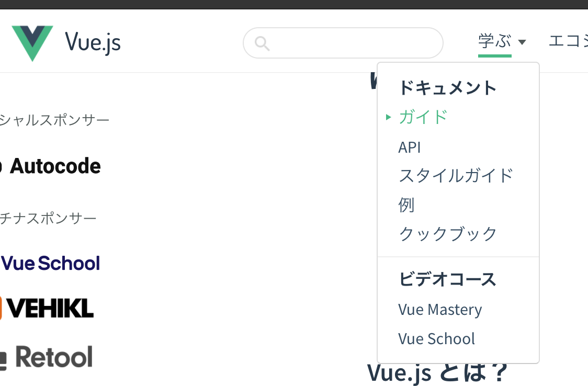Click the Vue School sponsor logo

point(50,263)
